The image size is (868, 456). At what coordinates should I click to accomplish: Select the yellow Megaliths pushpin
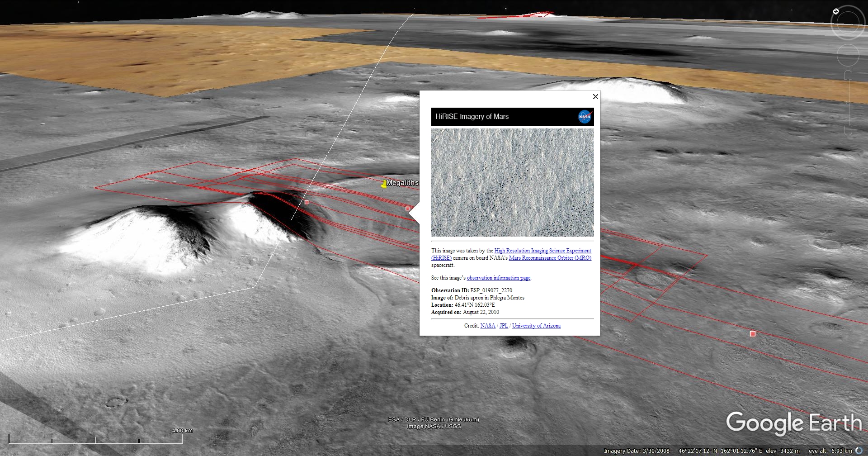click(x=384, y=184)
